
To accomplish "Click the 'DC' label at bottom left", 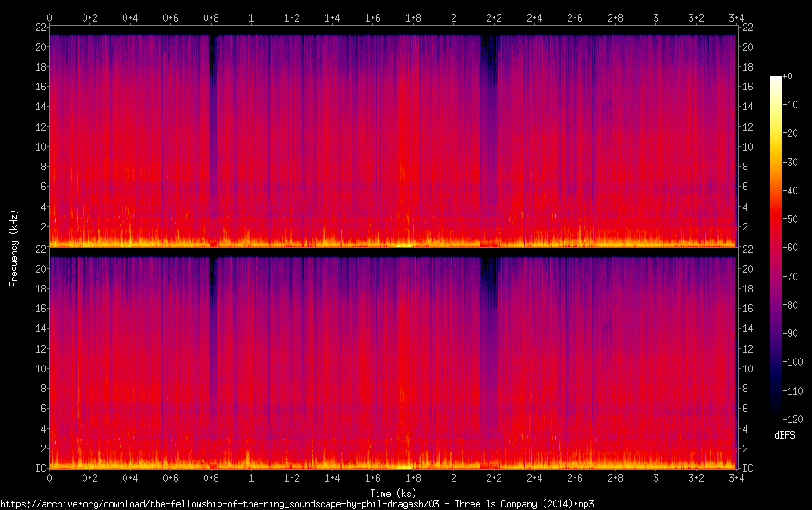I will coord(40,469).
